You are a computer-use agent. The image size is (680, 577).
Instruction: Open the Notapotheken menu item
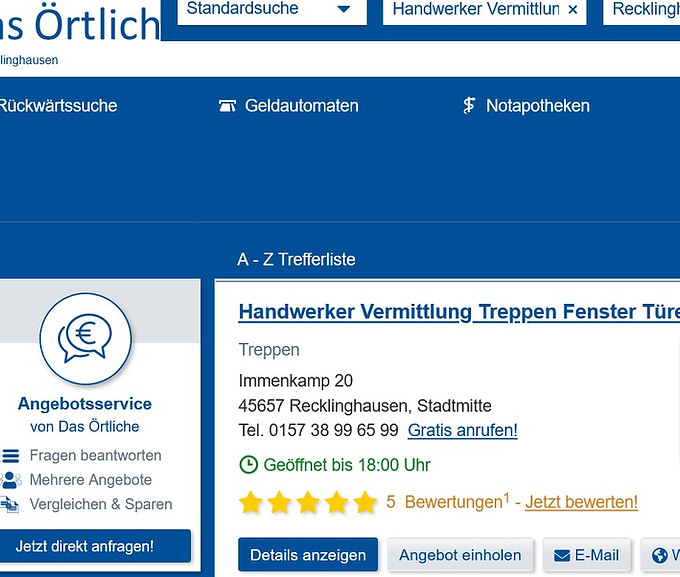(x=526, y=106)
